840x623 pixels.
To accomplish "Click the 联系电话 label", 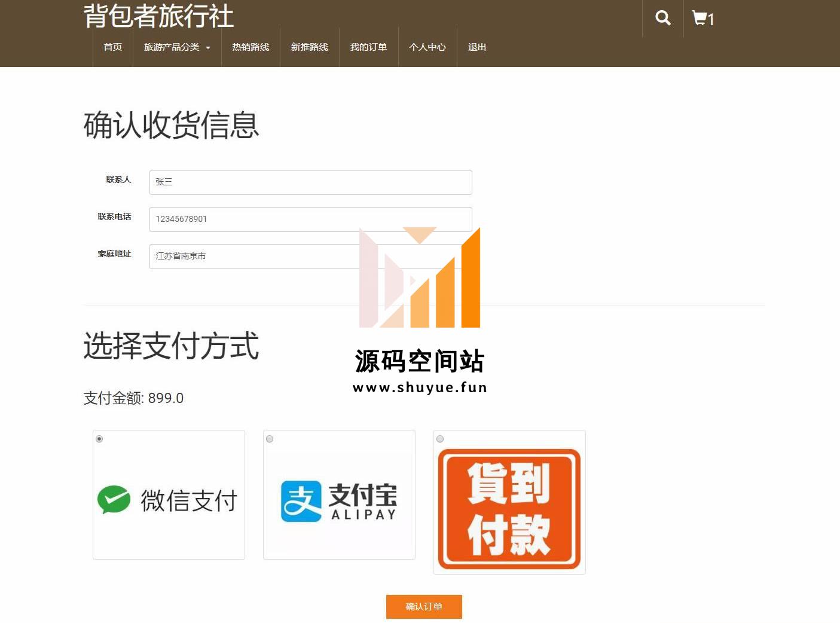I will pyautogui.click(x=114, y=216).
